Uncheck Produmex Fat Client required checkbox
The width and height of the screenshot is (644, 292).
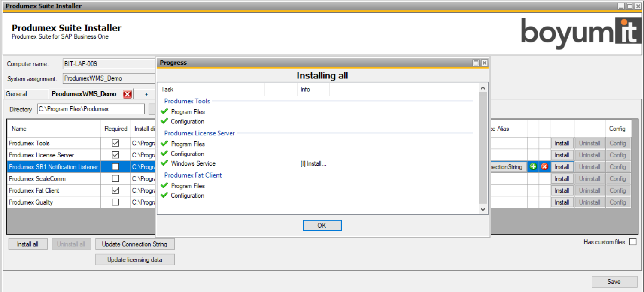click(115, 190)
